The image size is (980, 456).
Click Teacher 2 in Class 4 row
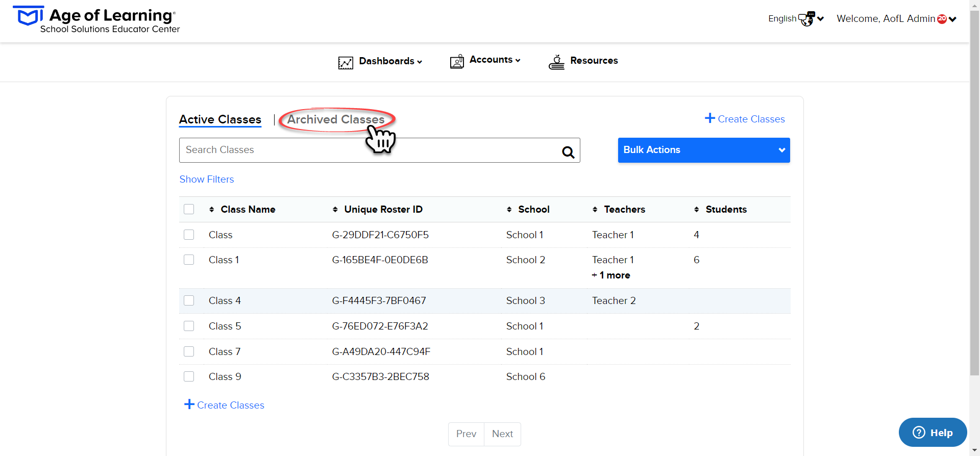pyautogui.click(x=614, y=301)
